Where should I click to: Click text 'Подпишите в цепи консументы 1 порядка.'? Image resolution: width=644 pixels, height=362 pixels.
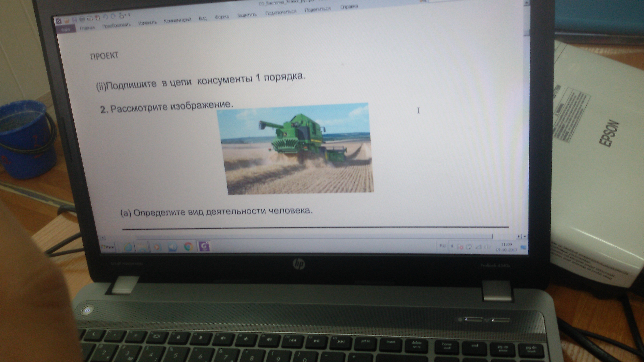coord(206,81)
